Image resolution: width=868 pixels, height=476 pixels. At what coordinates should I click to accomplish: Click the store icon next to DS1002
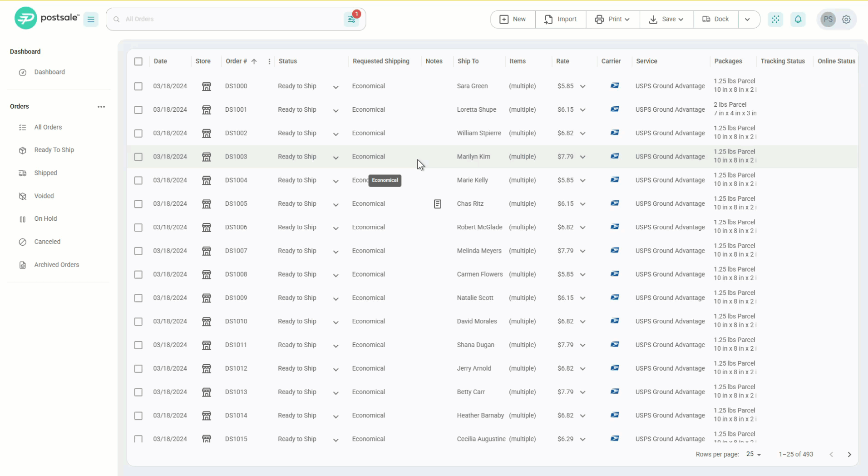[x=207, y=133]
